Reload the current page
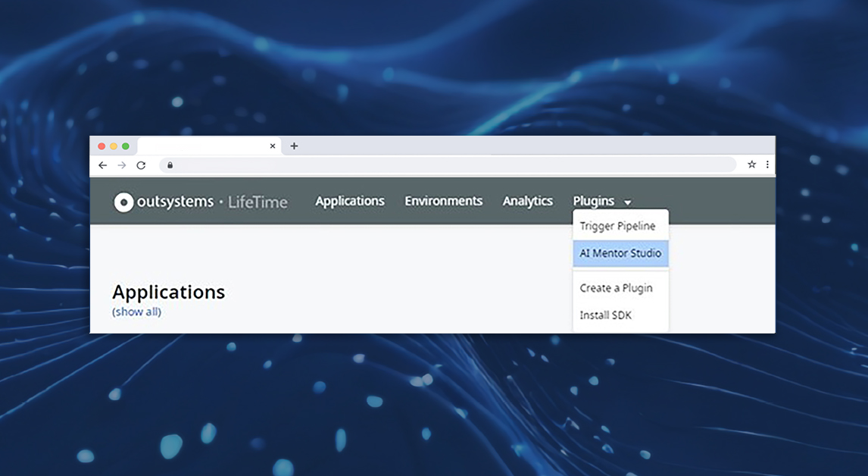 click(141, 164)
